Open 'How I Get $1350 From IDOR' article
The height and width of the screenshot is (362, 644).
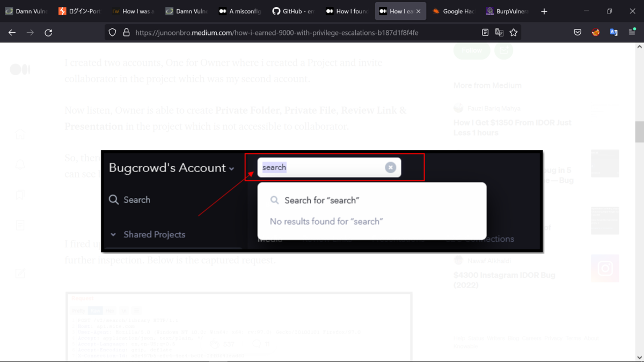[x=512, y=128]
